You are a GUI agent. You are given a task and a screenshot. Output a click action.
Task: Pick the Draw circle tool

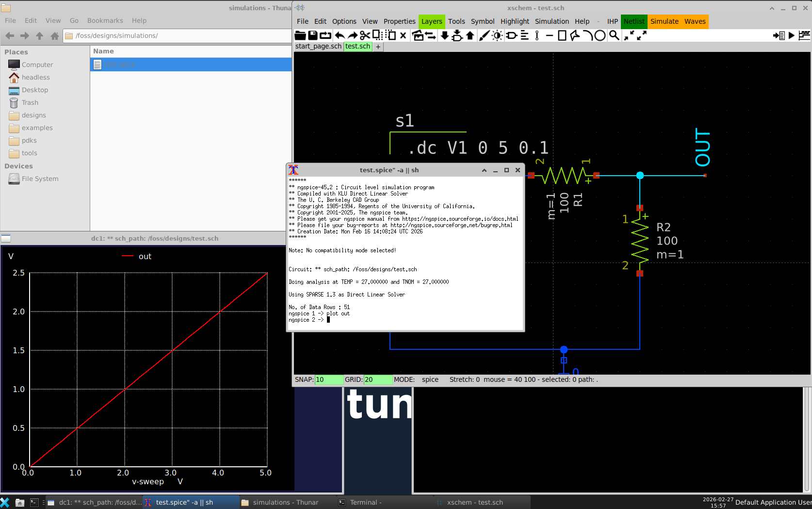pyautogui.click(x=600, y=35)
